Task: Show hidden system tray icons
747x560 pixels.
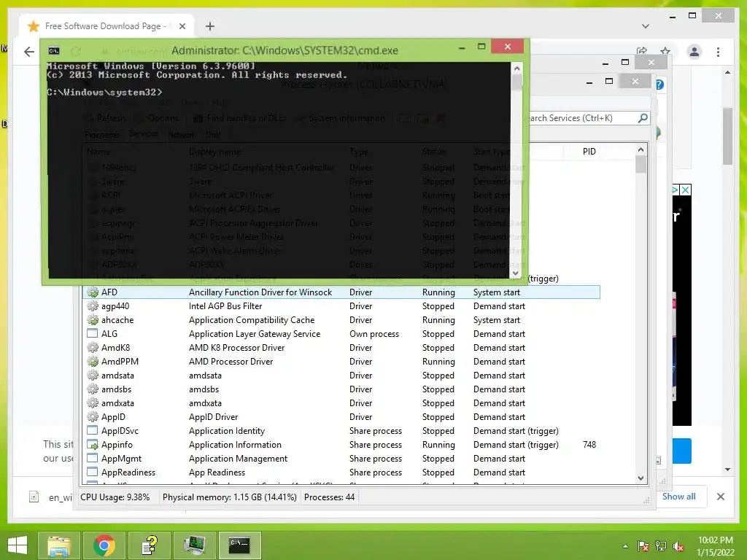Action: tap(625, 546)
